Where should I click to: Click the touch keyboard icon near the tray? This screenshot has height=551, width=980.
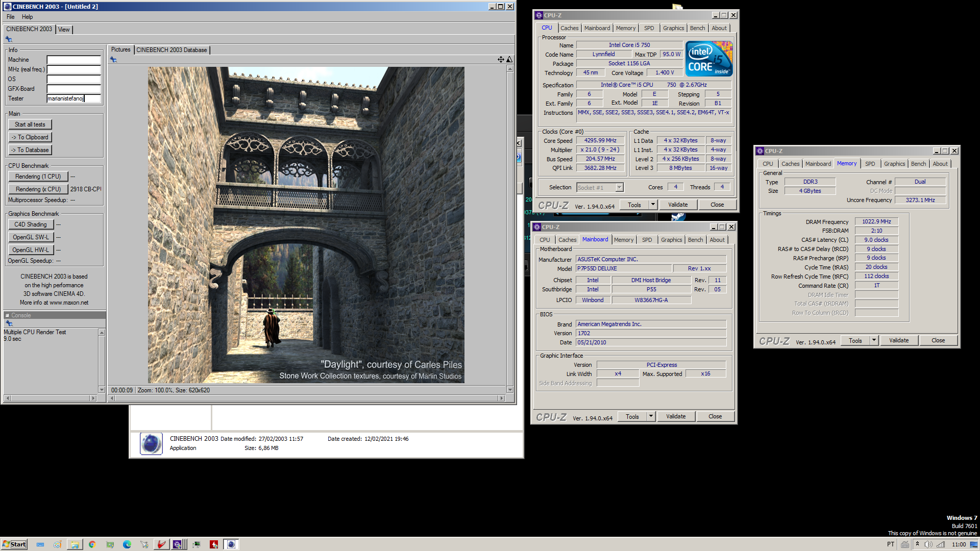tap(905, 544)
